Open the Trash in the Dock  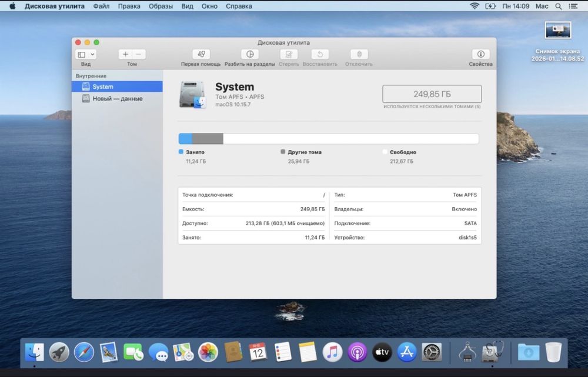pyautogui.click(x=553, y=352)
